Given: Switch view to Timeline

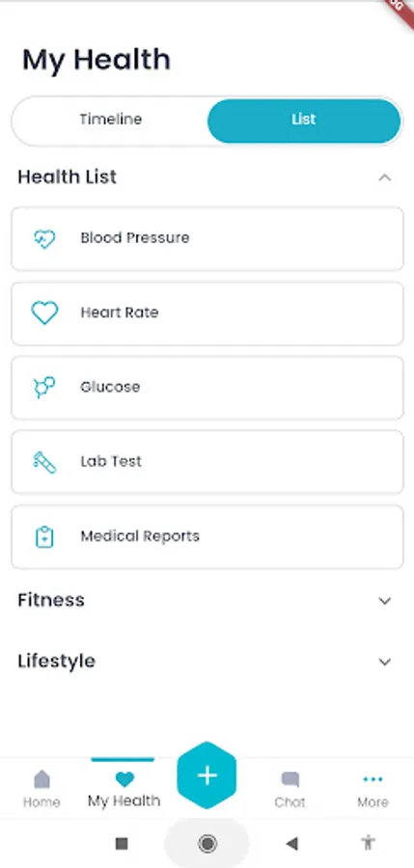Looking at the screenshot, I should pyautogui.click(x=110, y=121).
